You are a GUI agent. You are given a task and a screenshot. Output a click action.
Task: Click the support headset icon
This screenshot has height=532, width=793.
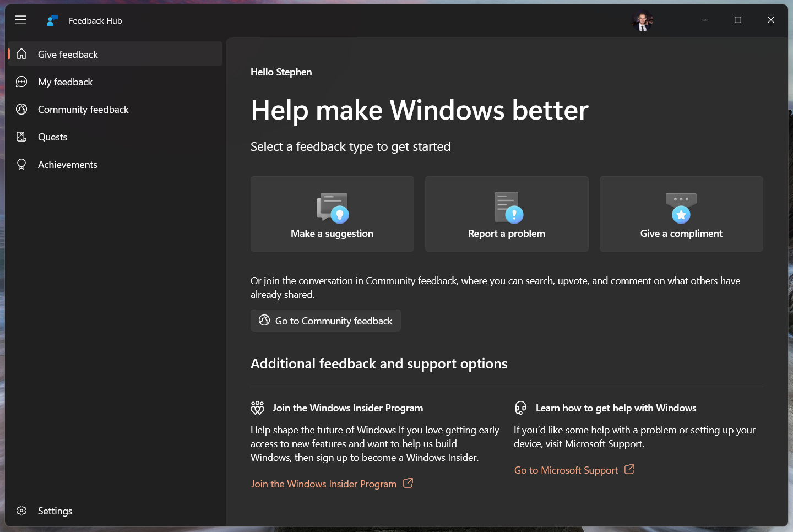click(520, 408)
